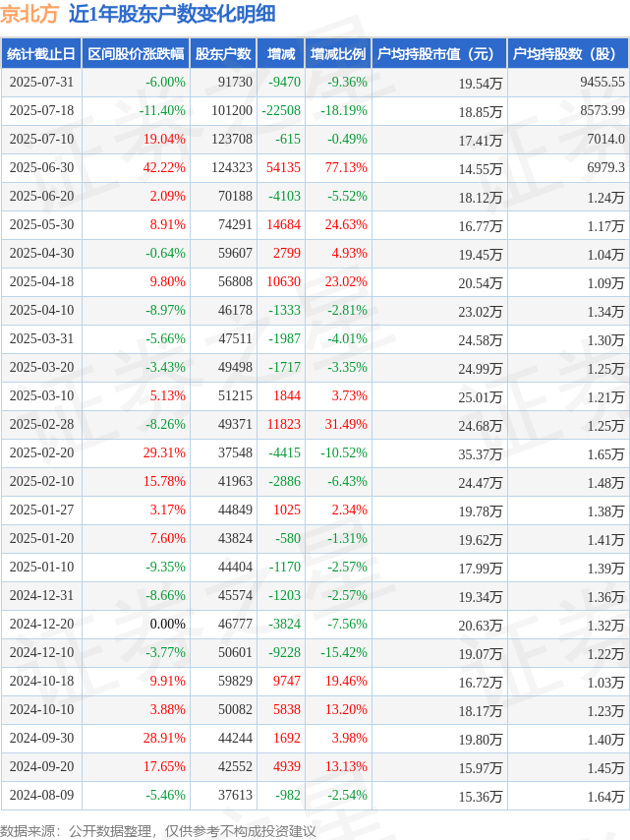Image resolution: width=630 pixels, height=840 pixels.
Task: Click the 京北方 stock name in title
Action: tap(29, 14)
